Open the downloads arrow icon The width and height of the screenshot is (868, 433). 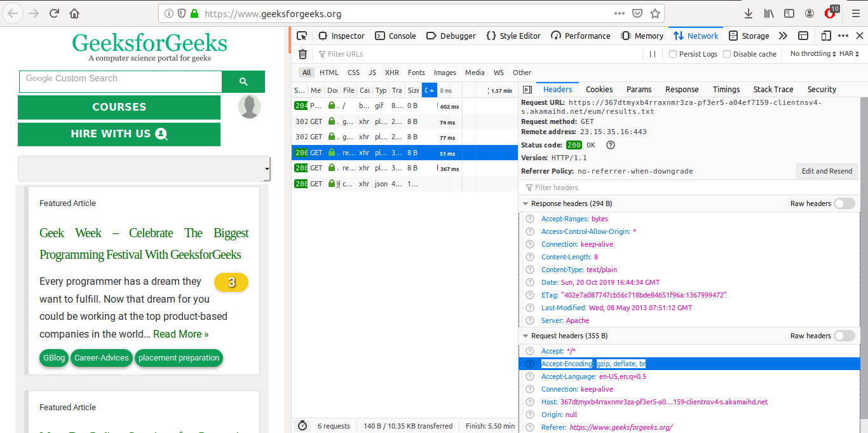coord(749,13)
